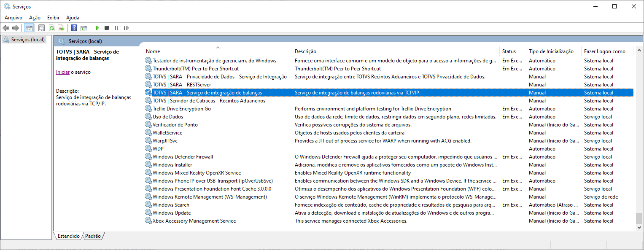This screenshot has width=644, height=250.
Task: Click the Serviço de rede logon cell
Action: [x=601, y=197]
